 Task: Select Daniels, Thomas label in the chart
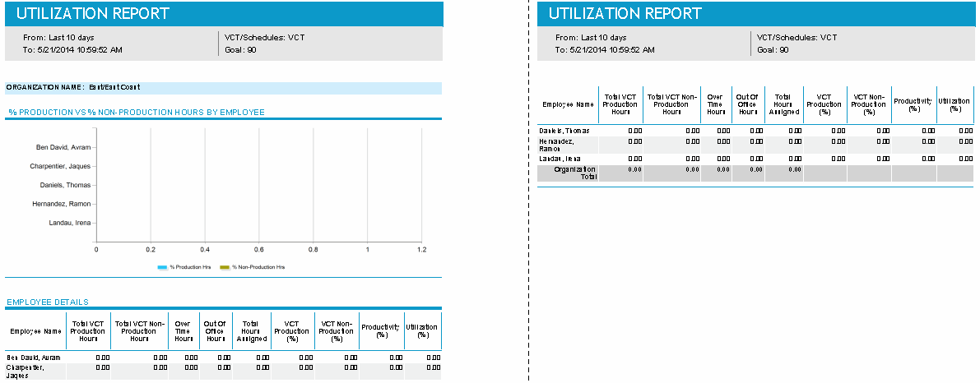tap(65, 185)
